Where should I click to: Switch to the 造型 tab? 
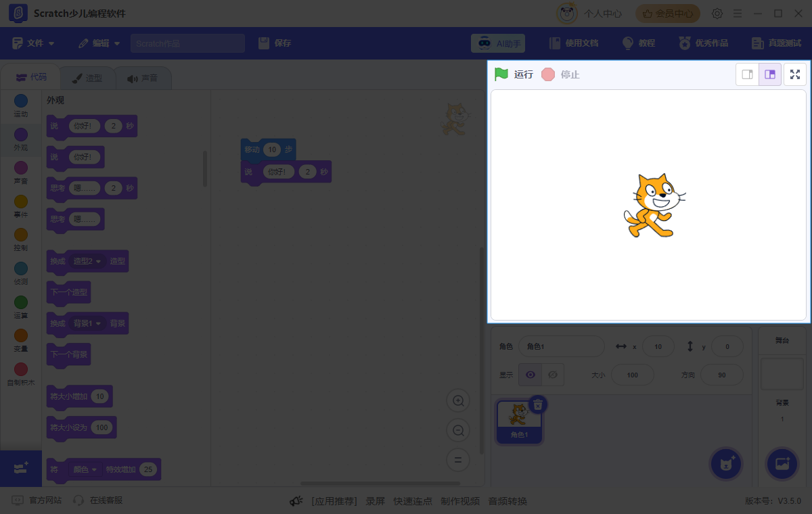[87, 78]
